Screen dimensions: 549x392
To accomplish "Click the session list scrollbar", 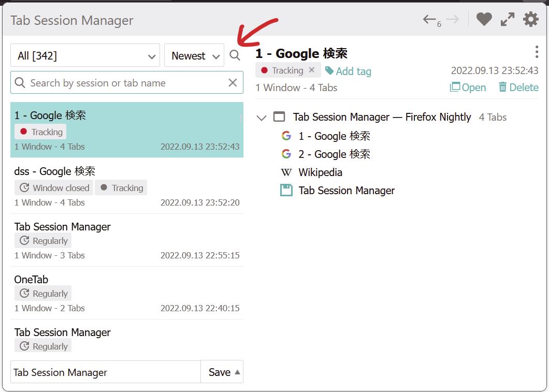I will 241,117.
